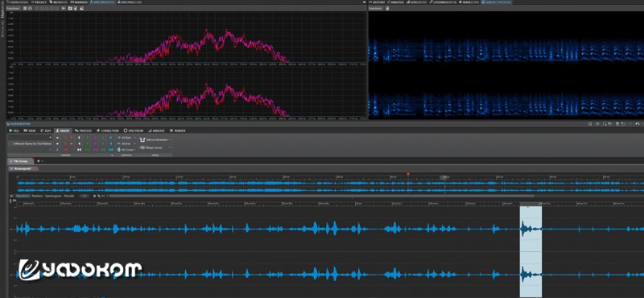Insert green loop end marker
This screenshot has height=298, width=644.
[x=87, y=144]
